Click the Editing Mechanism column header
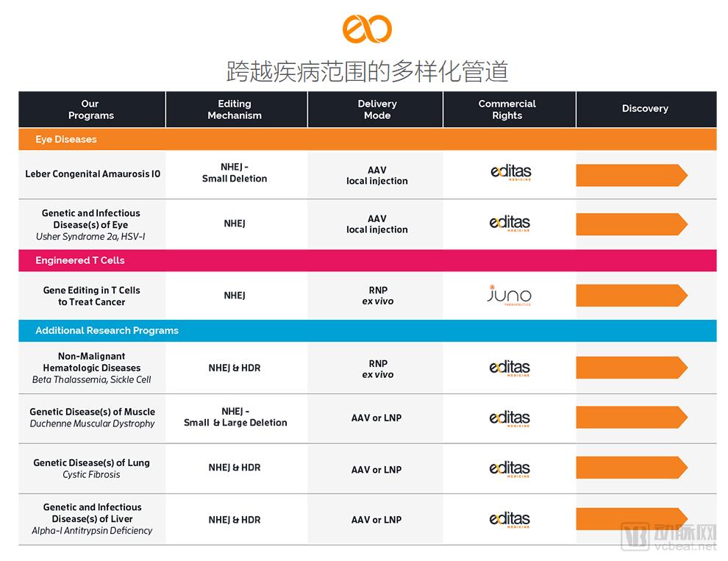 tap(235, 110)
